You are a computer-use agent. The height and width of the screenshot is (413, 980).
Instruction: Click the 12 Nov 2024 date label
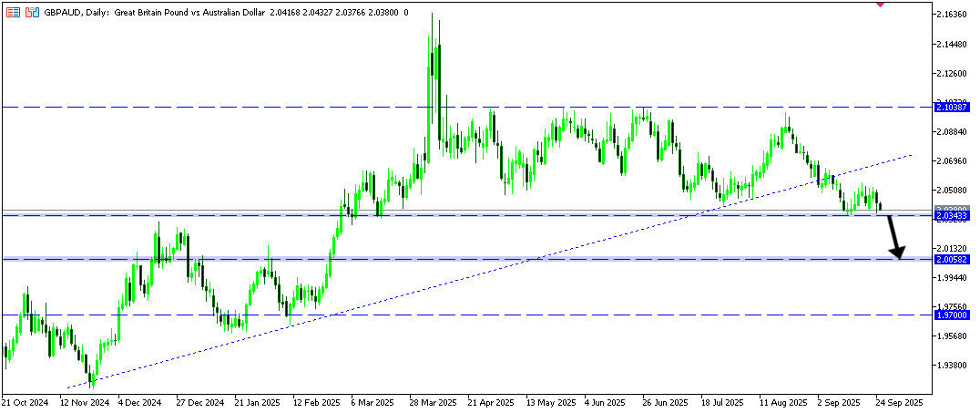[84, 401]
